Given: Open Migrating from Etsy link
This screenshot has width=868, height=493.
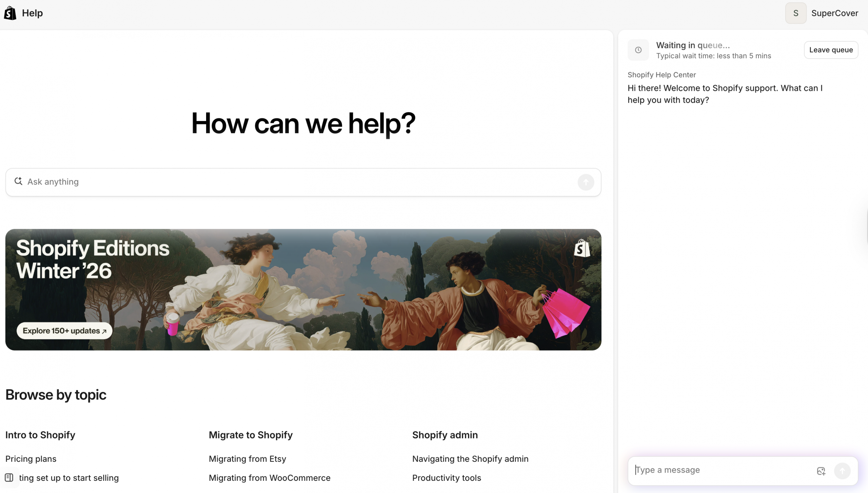Looking at the screenshot, I should (x=248, y=459).
